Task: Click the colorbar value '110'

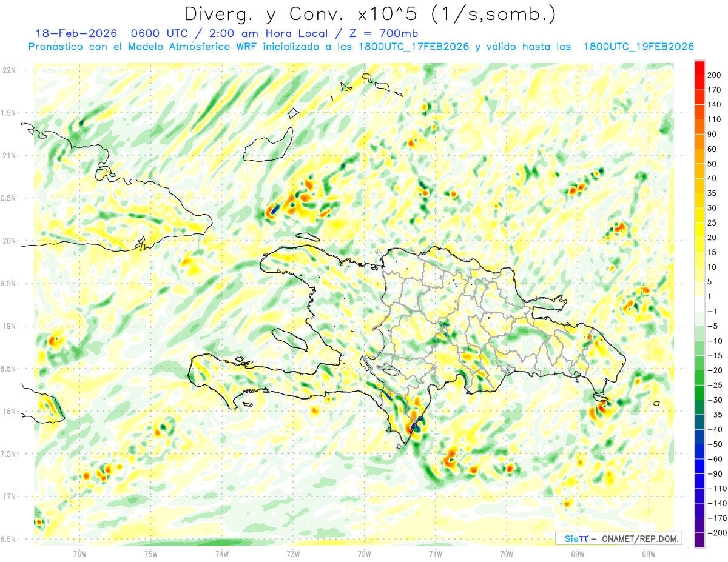Action: coord(714,119)
